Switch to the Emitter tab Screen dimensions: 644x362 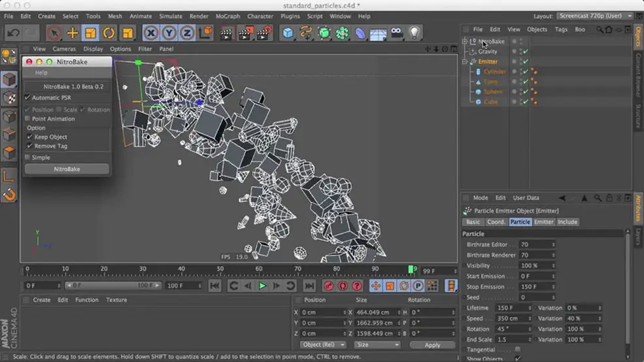(544, 222)
